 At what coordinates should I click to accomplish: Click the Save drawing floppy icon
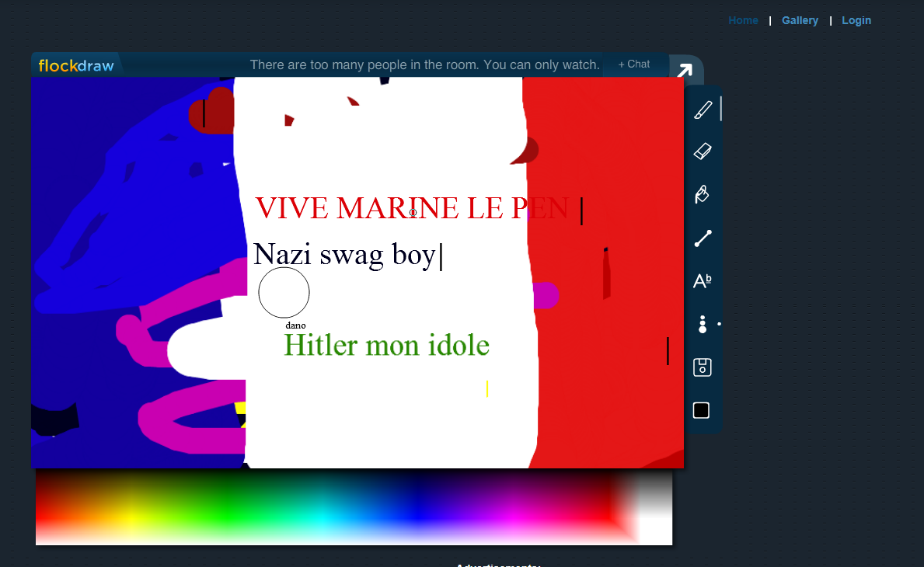[703, 367]
